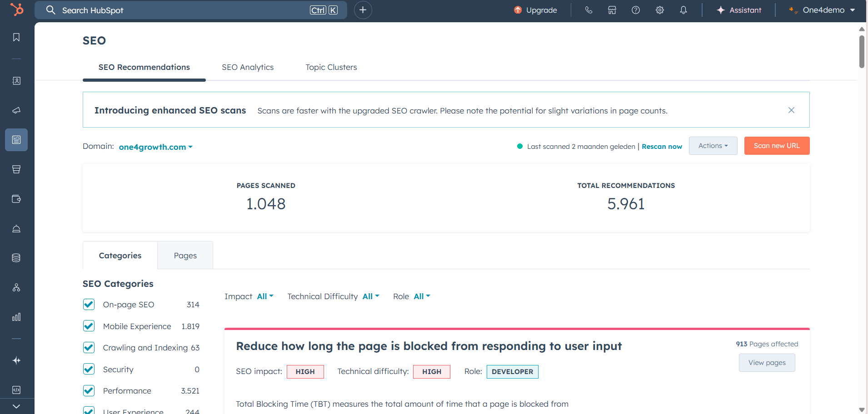Click the HubSpot sprocket logo
This screenshot has width=868, height=414.
(17, 10)
